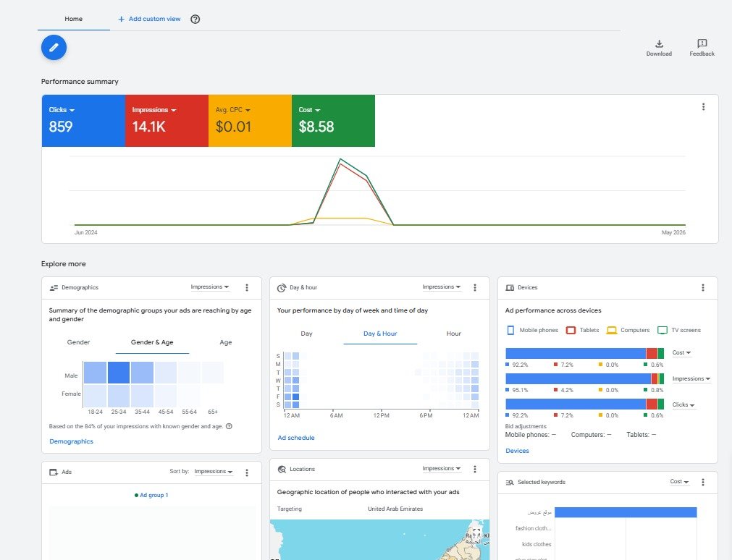Select the Hour tab in Day & hour
This screenshot has height=560, width=732.
point(453,334)
